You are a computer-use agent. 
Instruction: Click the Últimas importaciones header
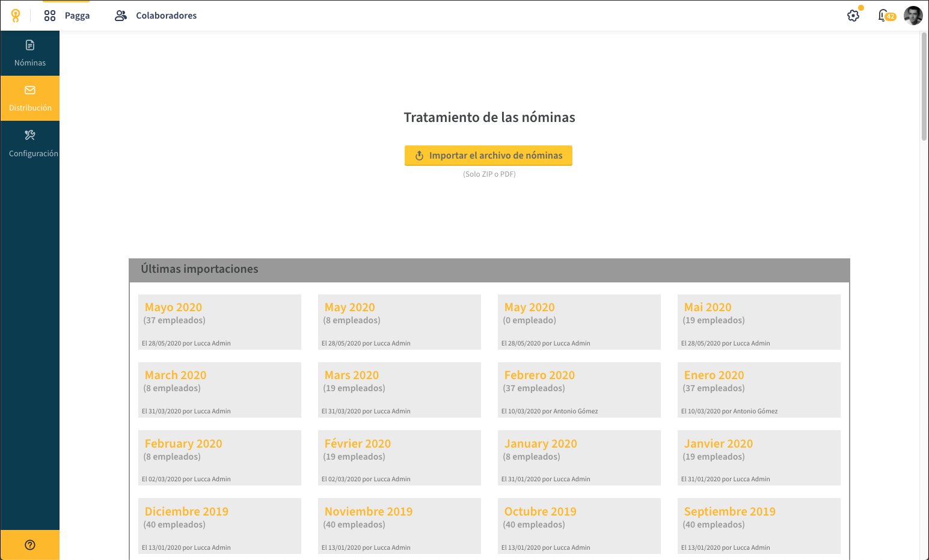pyautogui.click(x=489, y=270)
